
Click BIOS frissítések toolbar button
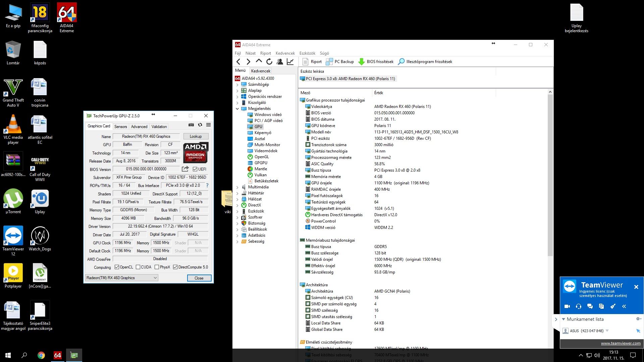(x=376, y=62)
